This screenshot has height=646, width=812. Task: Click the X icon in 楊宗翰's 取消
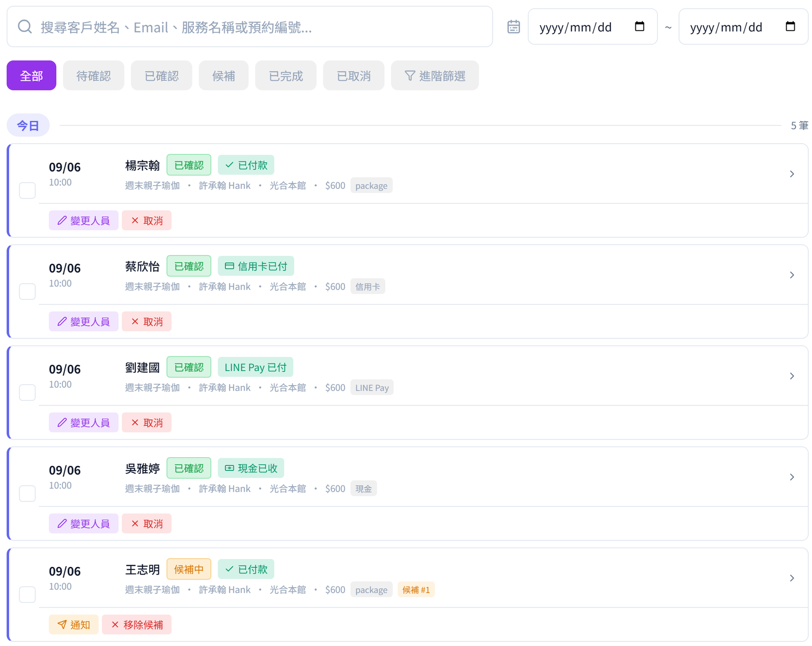click(x=135, y=220)
